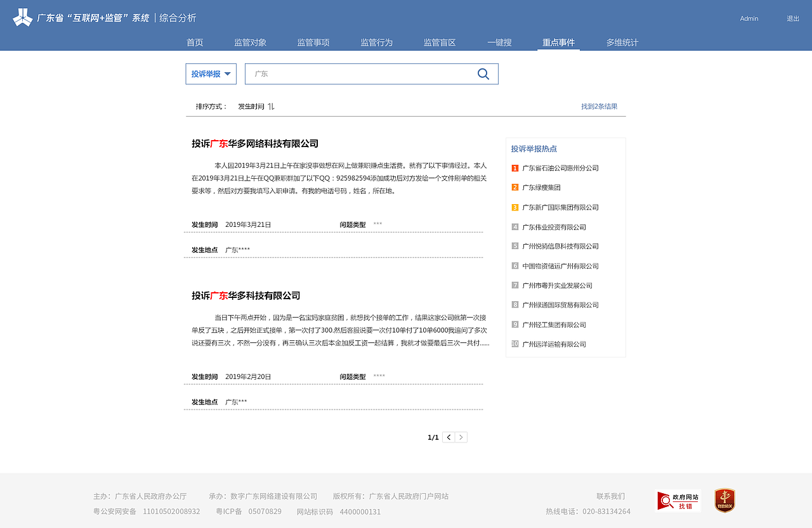Open the 一键搜 page

click(x=499, y=42)
